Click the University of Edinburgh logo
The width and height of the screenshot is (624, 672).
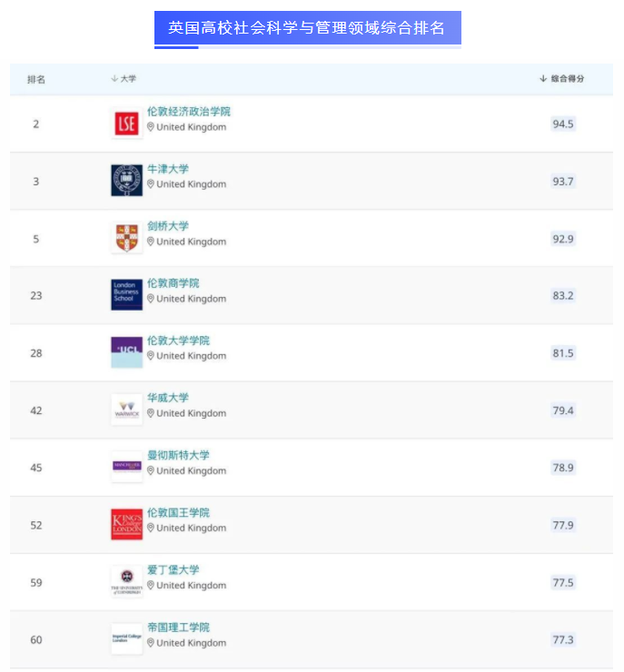pyautogui.click(x=126, y=581)
